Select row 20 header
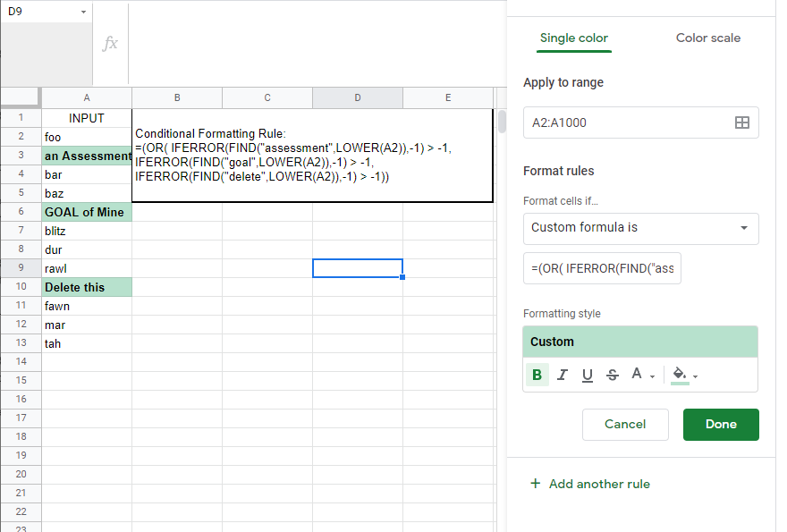This screenshot has height=532, width=787. (21, 474)
